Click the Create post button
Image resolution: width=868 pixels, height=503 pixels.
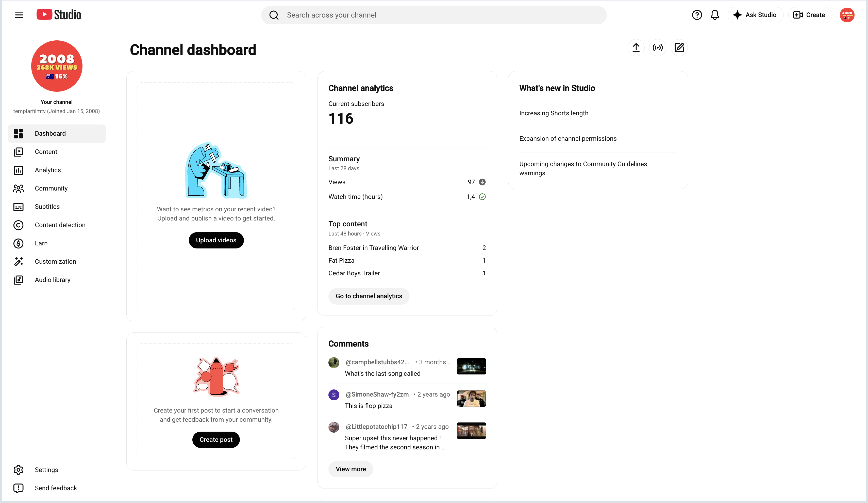coord(216,439)
